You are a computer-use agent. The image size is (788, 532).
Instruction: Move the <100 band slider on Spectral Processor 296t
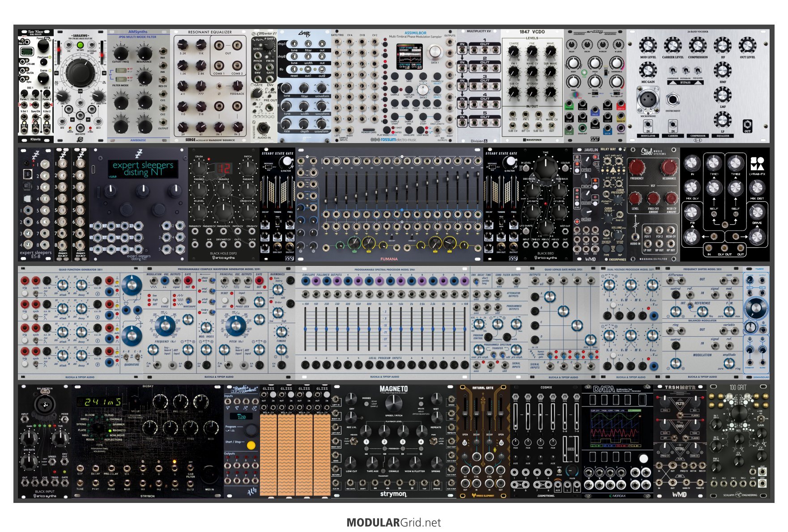pos(306,329)
